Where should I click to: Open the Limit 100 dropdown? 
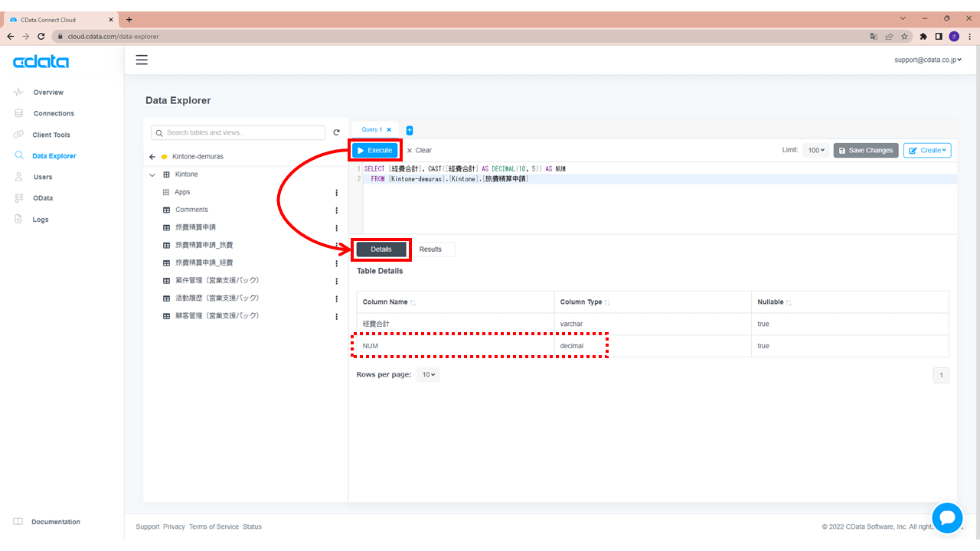817,151
